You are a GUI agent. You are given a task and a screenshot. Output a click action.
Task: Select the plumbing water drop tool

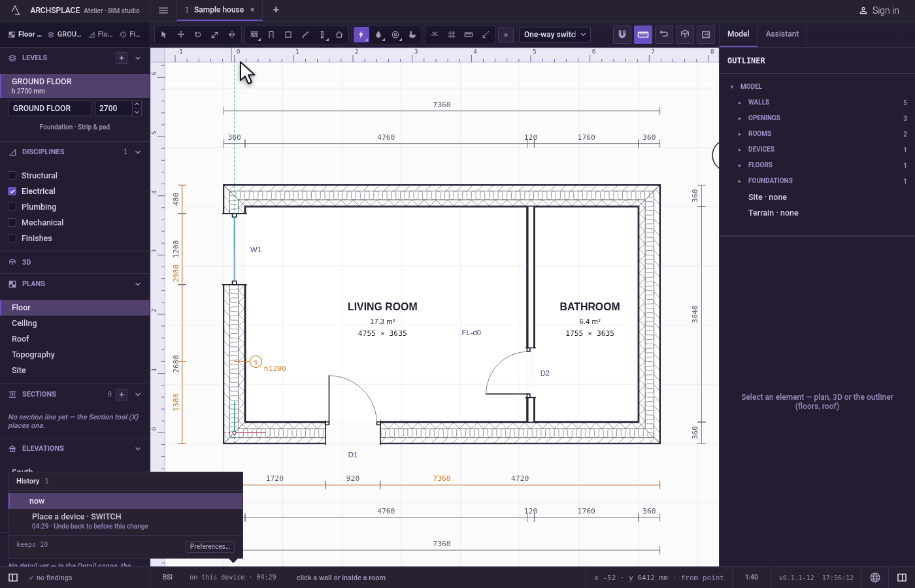pos(378,35)
